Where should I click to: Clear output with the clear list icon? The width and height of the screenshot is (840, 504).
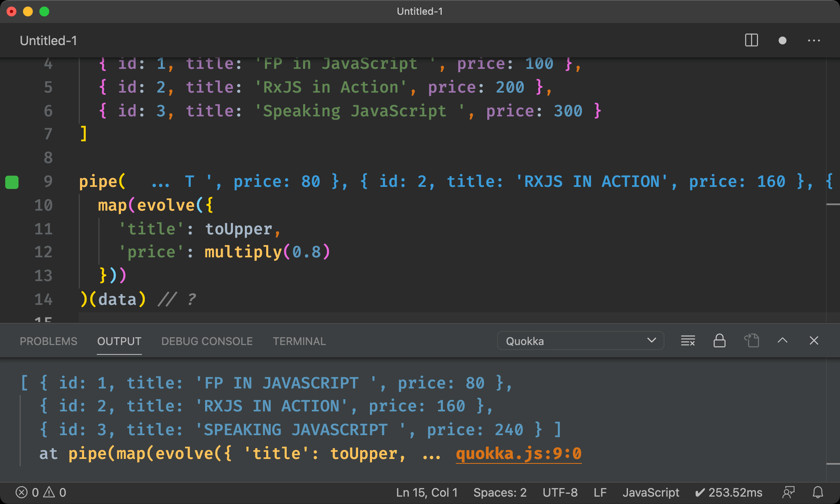[688, 341]
